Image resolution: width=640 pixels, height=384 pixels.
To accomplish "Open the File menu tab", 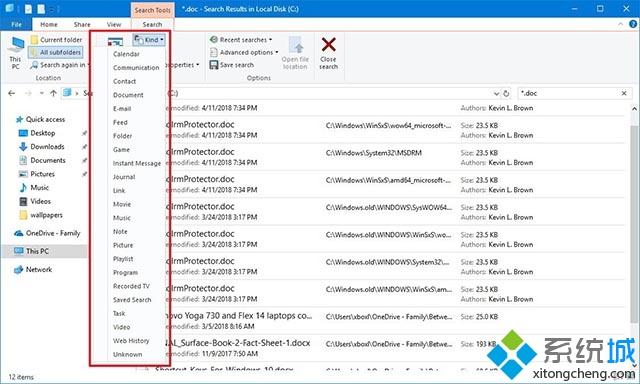I will coord(16,24).
